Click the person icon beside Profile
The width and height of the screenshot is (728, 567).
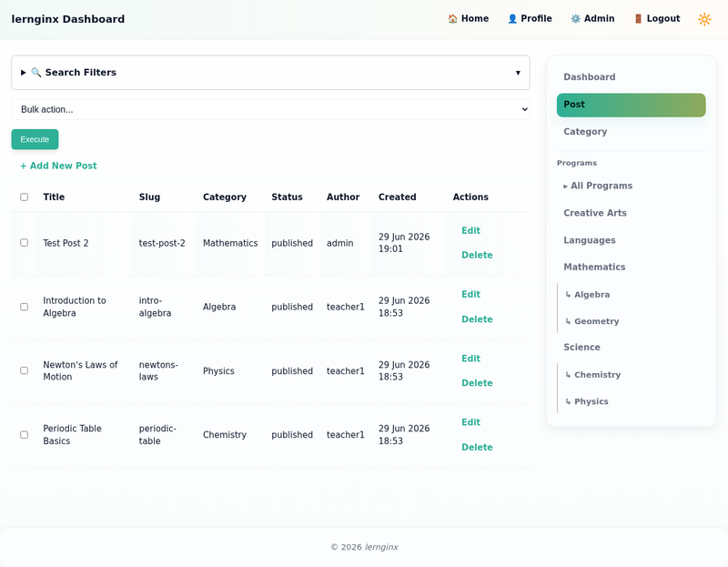(x=512, y=18)
